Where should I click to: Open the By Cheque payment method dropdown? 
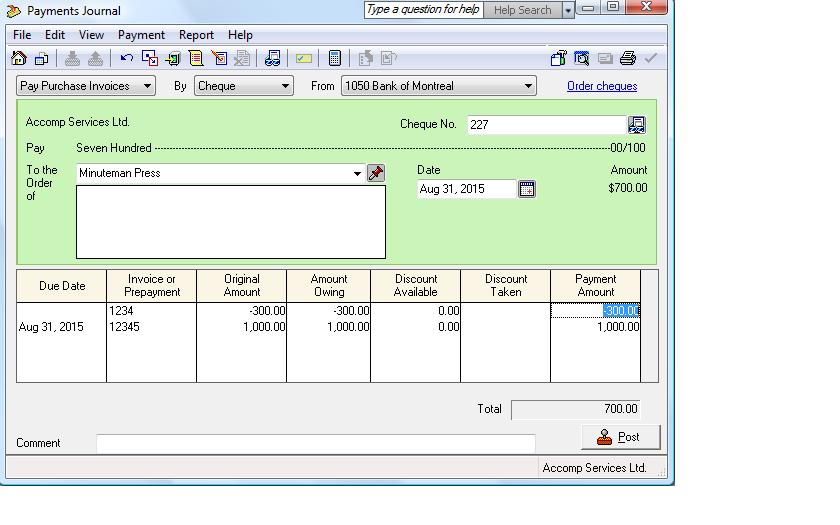[x=285, y=86]
